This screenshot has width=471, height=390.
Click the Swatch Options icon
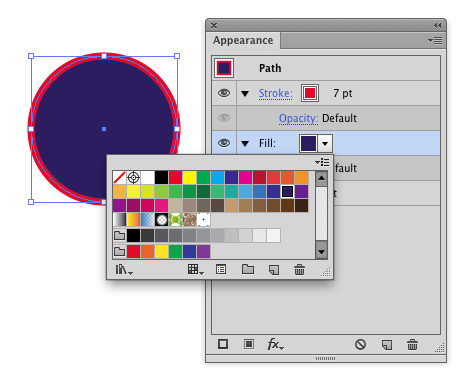[221, 269]
